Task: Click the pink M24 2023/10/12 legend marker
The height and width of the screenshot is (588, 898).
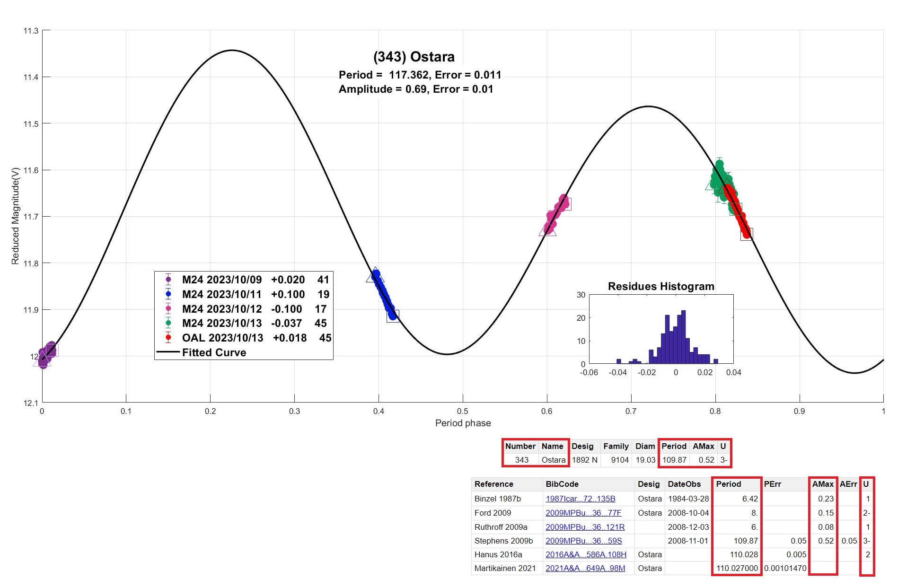Action: coord(168,308)
